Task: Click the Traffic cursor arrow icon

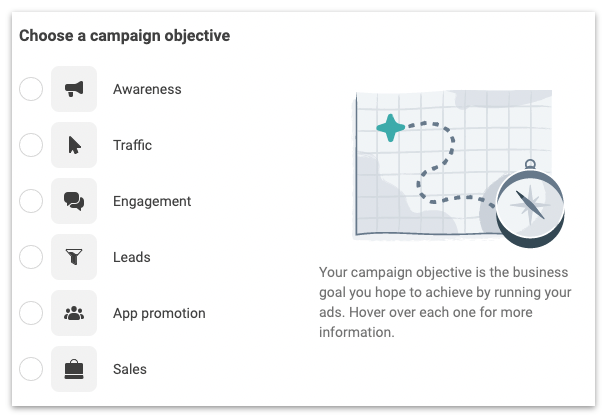Action: click(74, 145)
